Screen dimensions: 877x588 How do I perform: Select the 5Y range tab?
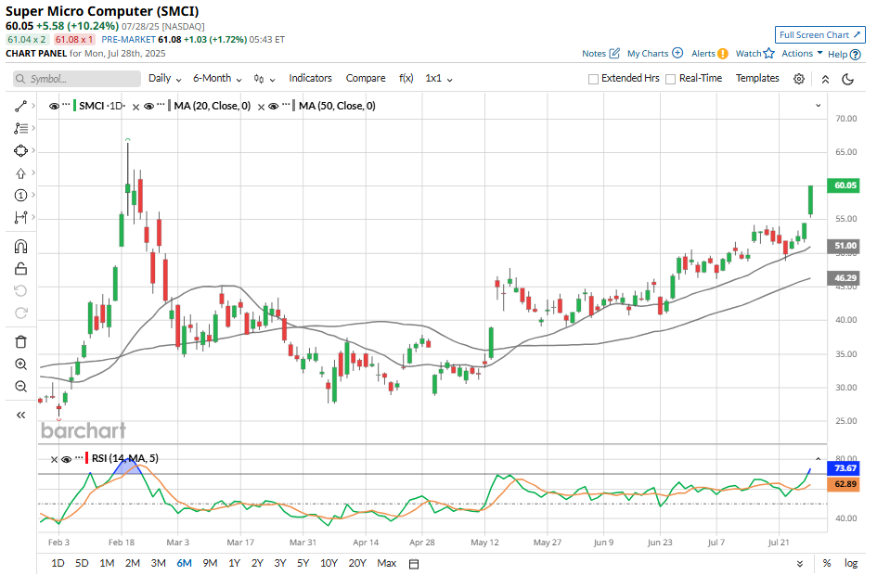tap(303, 563)
